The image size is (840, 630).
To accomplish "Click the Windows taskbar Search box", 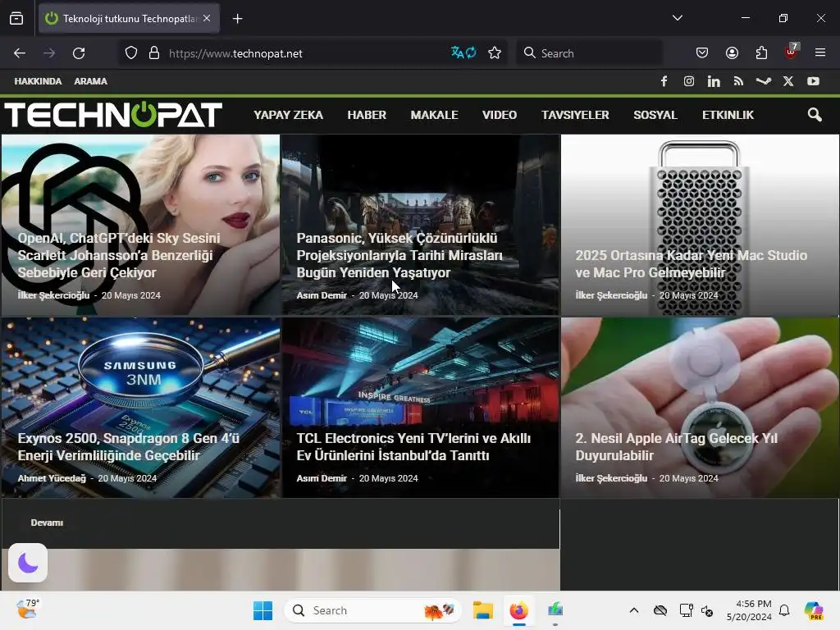I will pyautogui.click(x=373, y=610).
